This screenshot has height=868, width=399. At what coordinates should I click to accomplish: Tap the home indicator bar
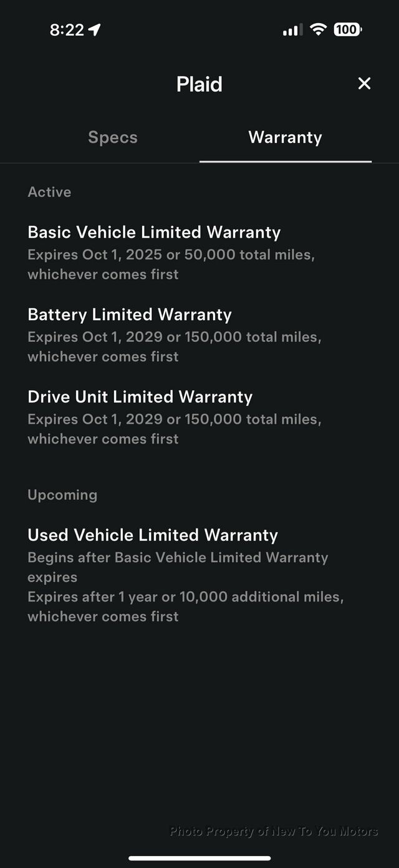tap(199, 857)
